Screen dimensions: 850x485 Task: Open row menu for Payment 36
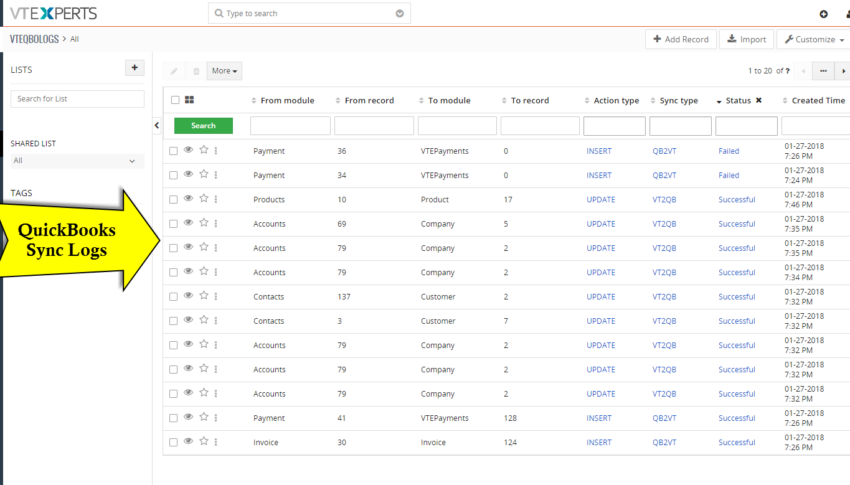pos(216,151)
